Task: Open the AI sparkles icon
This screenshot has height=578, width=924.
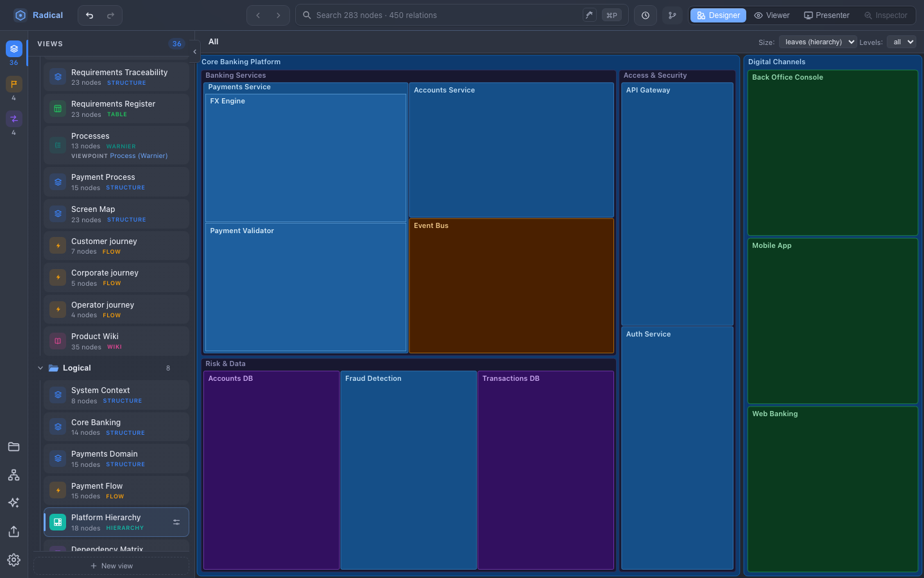Action: [x=14, y=503]
